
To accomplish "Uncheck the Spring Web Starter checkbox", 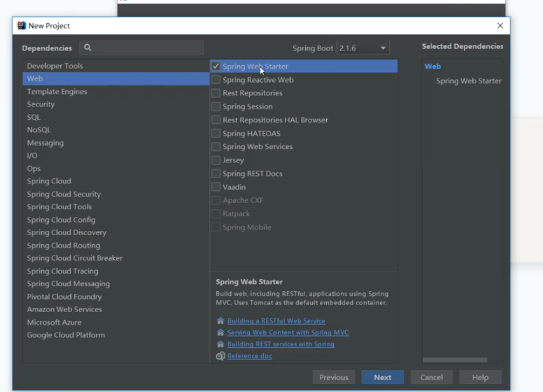I will 216,66.
